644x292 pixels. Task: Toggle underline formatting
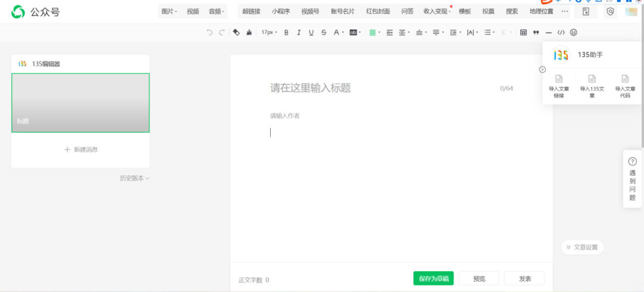[311, 33]
